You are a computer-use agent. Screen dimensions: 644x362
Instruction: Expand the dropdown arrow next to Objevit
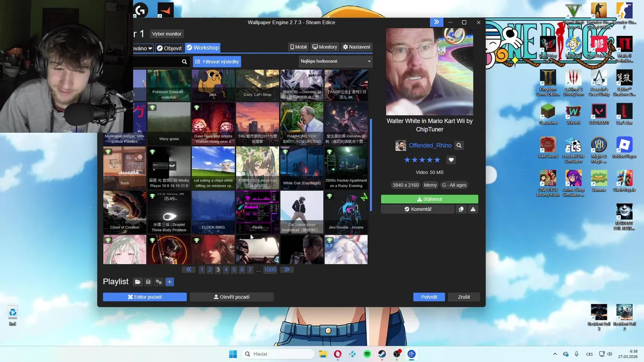[150, 48]
